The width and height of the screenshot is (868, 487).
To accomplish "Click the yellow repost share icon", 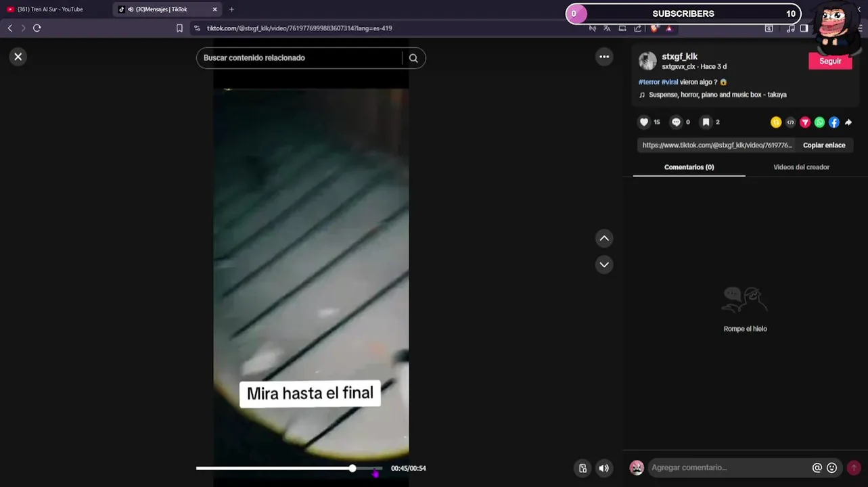I will point(776,122).
